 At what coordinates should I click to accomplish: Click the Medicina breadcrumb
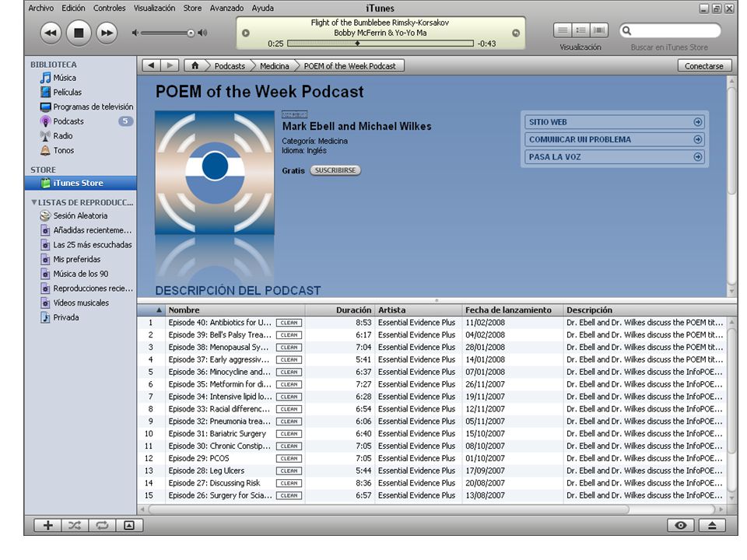pyautogui.click(x=275, y=66)
